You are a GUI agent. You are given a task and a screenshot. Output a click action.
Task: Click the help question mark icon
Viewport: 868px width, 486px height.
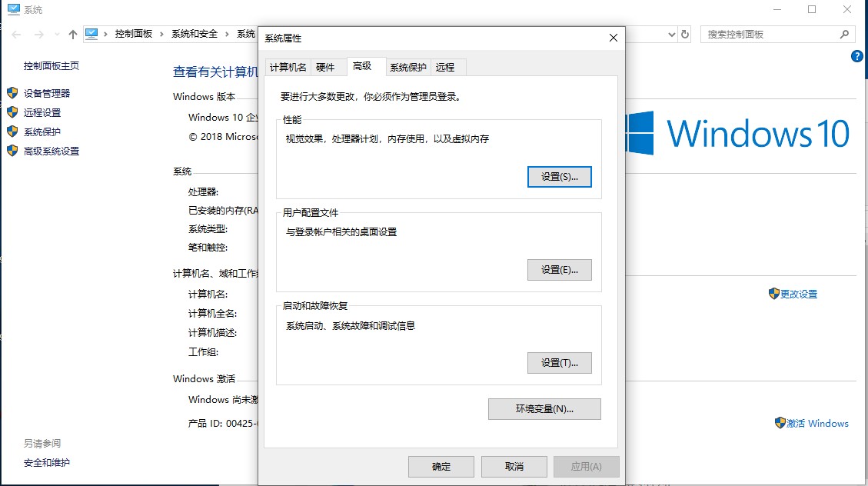(x=856, y=56)
